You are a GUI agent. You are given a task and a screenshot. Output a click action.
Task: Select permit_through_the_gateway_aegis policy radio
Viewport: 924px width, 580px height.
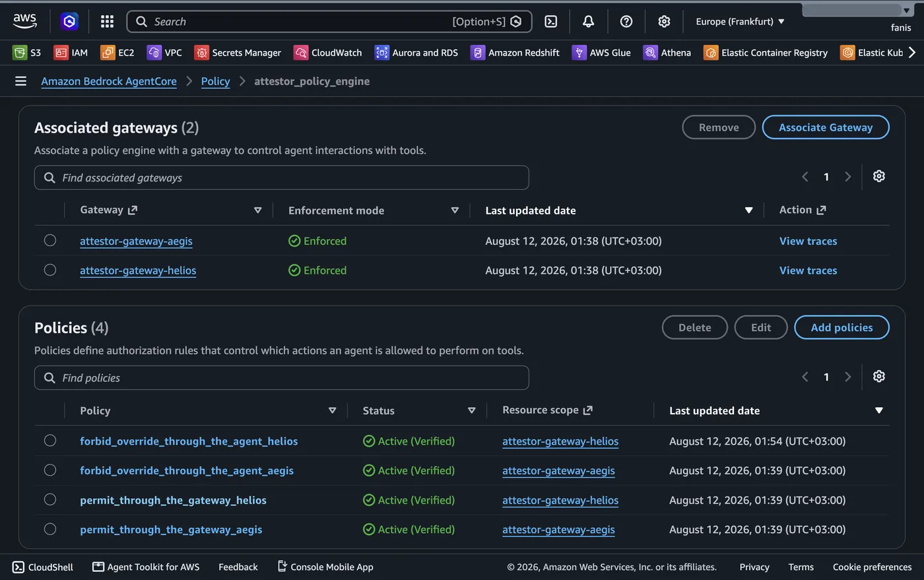[x=50, y=529]
